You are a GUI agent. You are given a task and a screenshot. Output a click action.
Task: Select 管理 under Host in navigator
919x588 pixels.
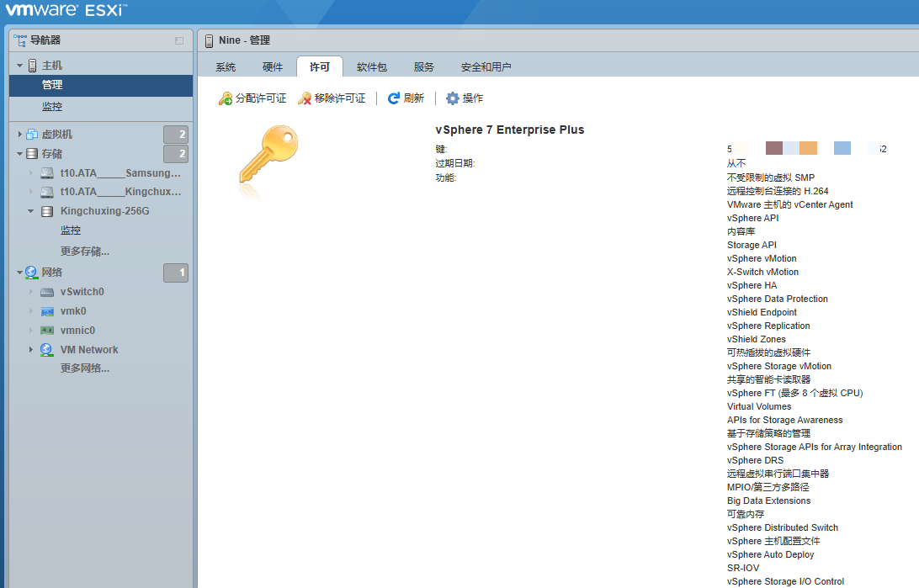pos(101,85)
